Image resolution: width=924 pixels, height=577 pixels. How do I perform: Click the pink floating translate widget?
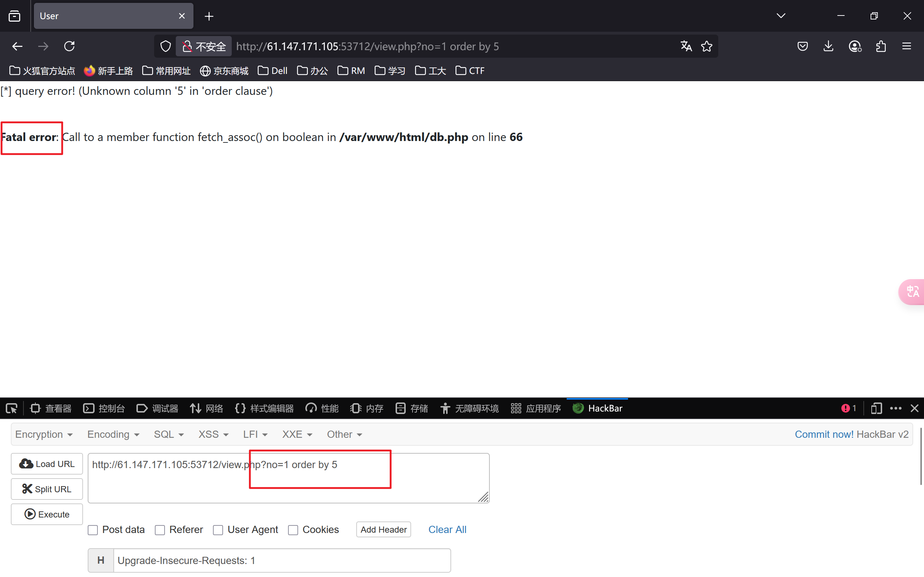pos(912,292)
